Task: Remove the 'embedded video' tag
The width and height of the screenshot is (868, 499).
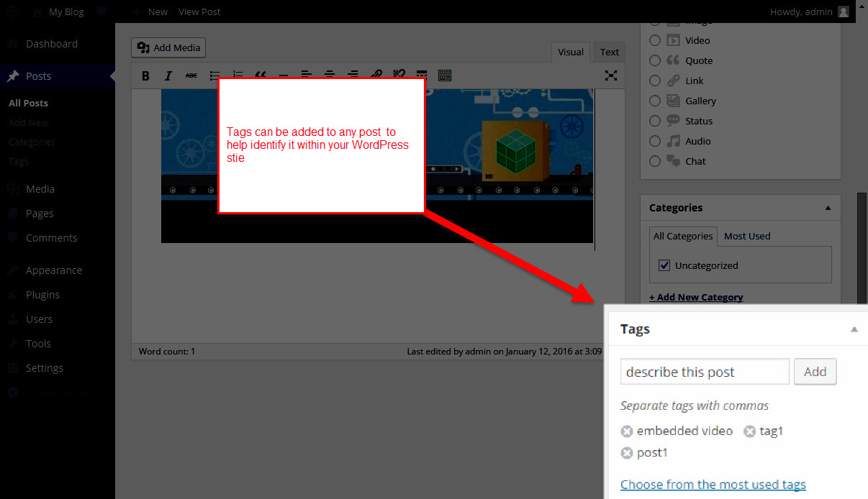Action: tap(627, 431)
